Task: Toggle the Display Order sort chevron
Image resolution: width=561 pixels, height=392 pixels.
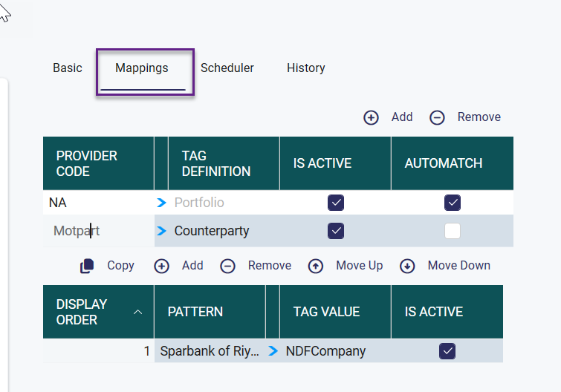Action: [137, 312]
